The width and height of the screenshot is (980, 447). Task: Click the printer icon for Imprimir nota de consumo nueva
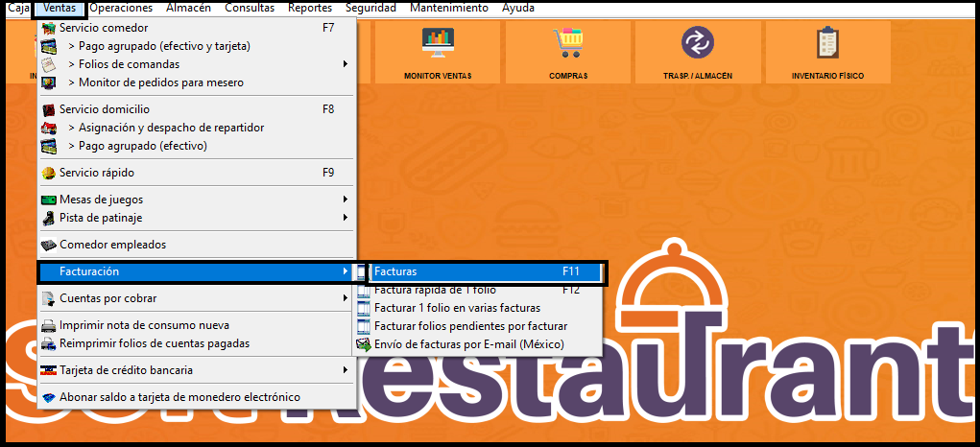coord(48,326)
